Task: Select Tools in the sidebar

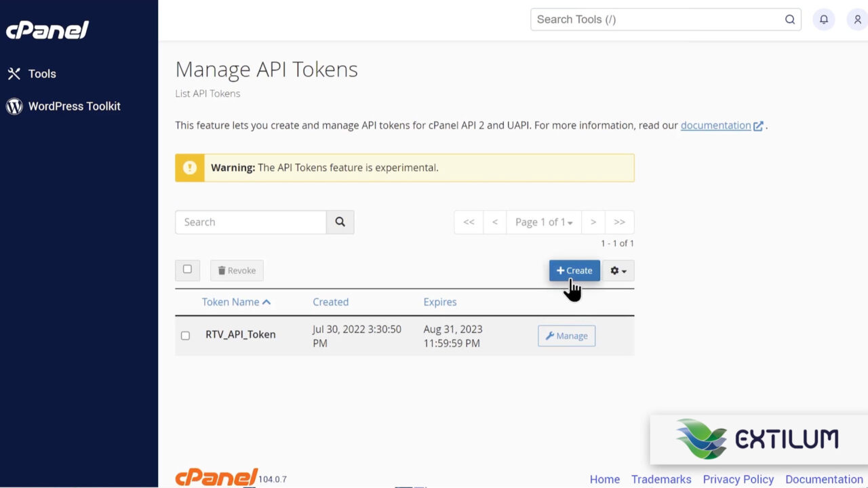Action: click(42, 73)
